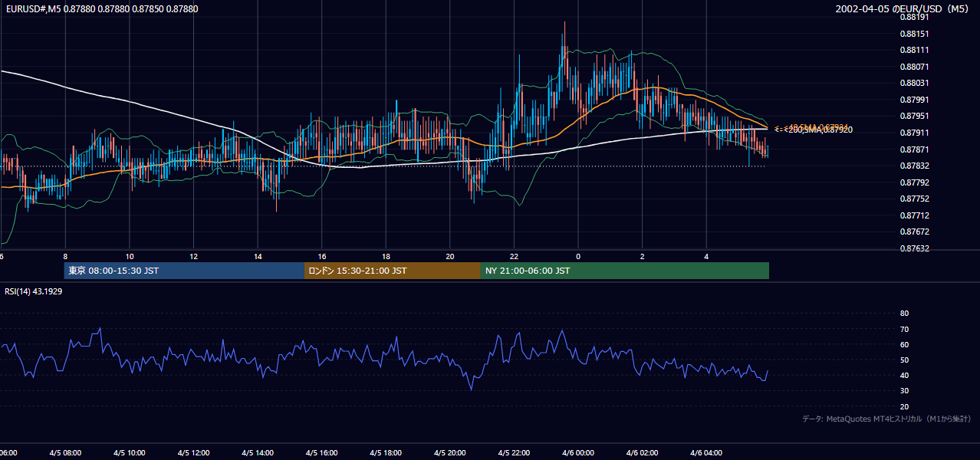
Task: Click bottom time label 4/5 08:00
Action: [x=65, y=453]
